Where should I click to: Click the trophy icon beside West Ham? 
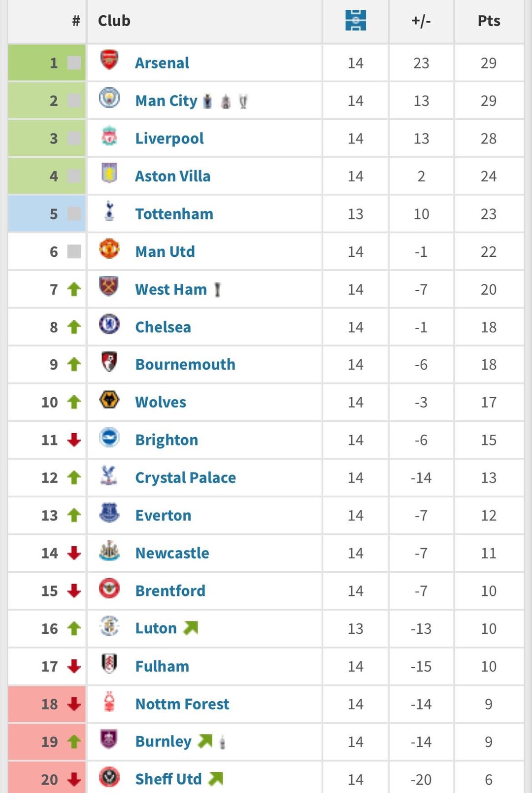pos(217,289)
